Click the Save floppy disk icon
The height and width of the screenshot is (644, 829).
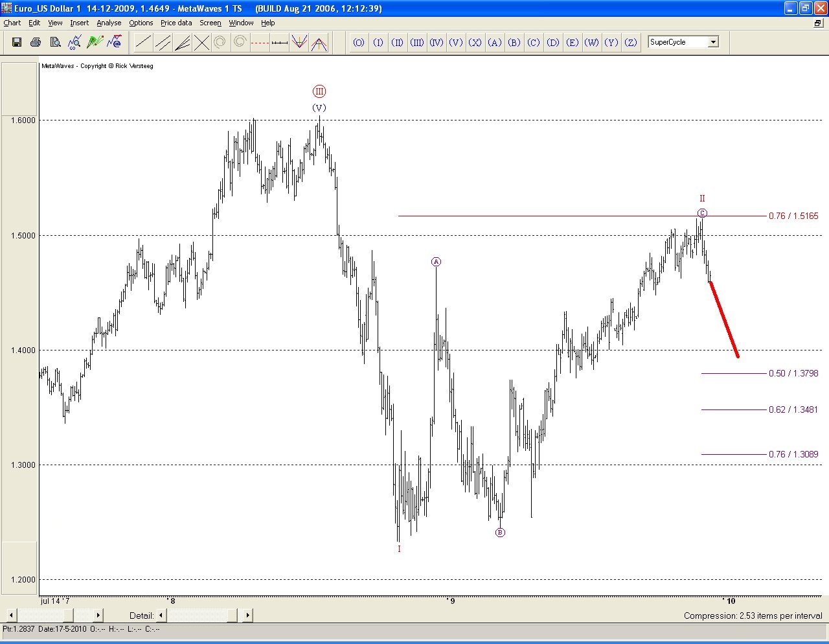[17, 43]
